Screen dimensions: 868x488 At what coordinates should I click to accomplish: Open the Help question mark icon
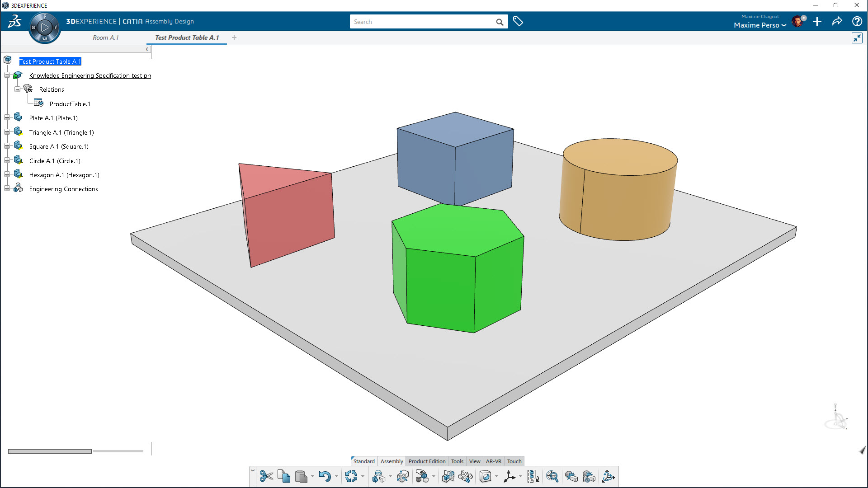(x=857, y=21)
